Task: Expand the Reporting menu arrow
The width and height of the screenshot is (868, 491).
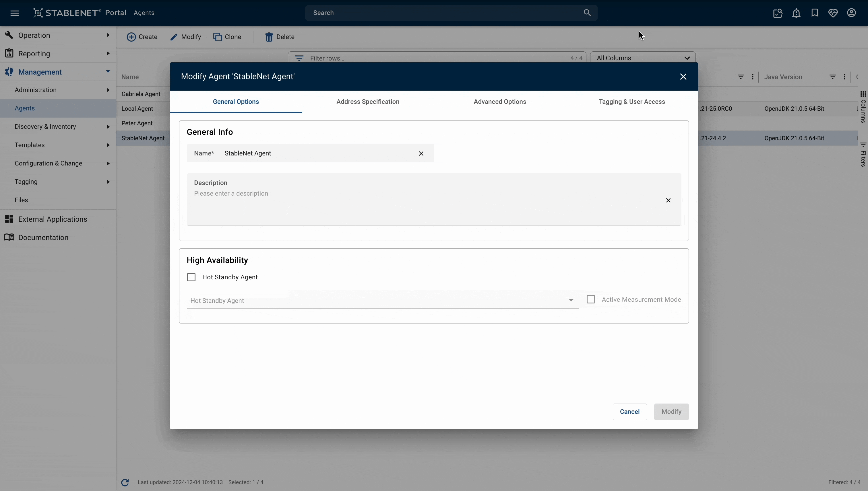Action: pos(108,53)
